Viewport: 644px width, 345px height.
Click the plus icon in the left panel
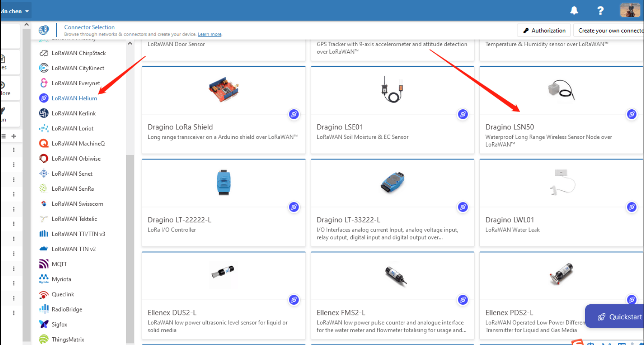(14, 136)
